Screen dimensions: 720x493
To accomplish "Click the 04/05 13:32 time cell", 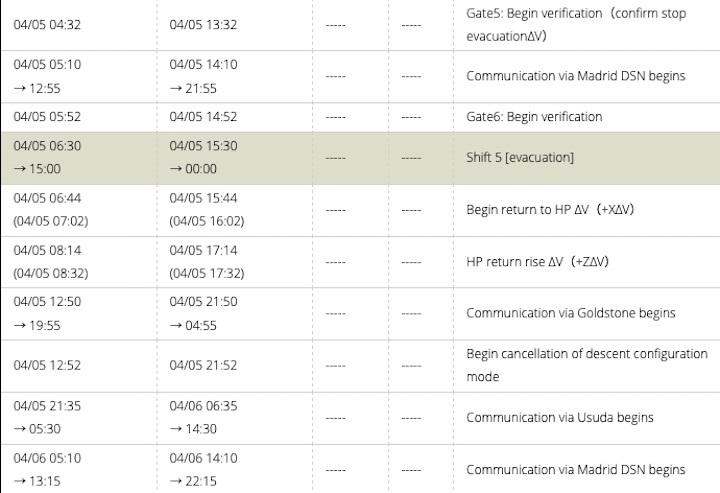I will click(x=203, y=24).
